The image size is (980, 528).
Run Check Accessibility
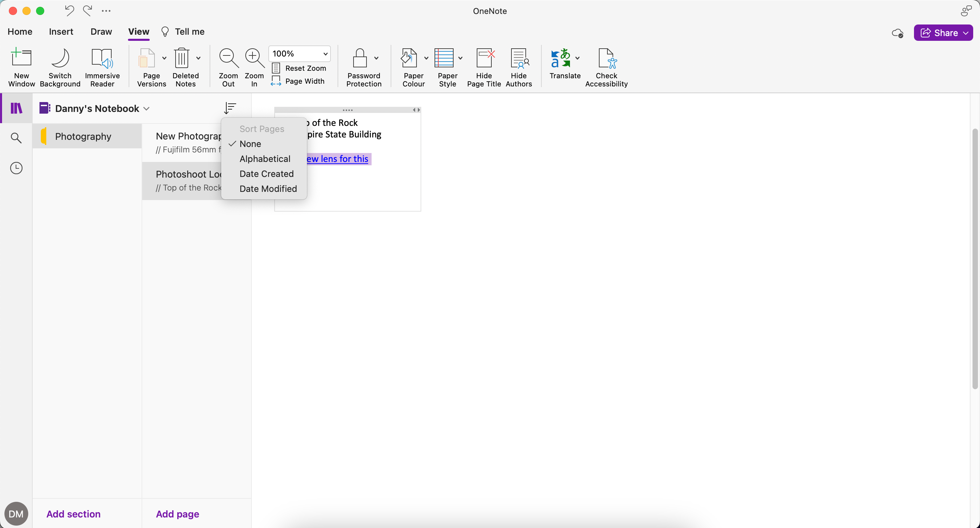[606, 67]
